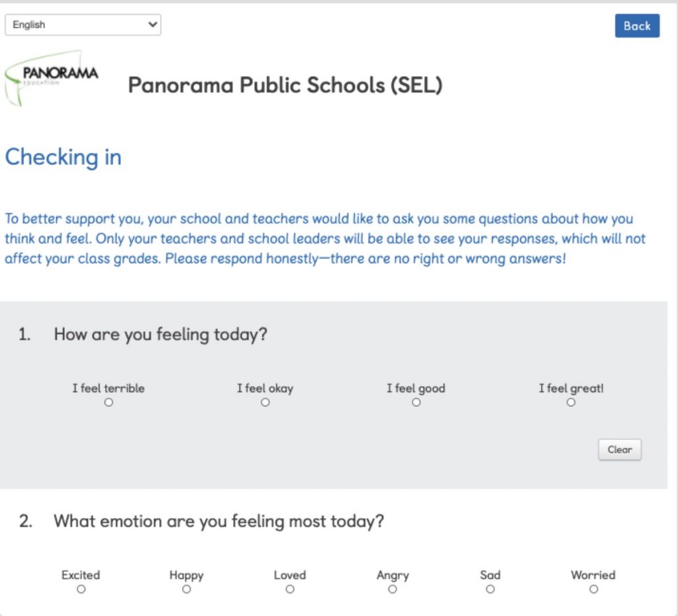Viewport: 678px width, 616px height.
Task: Click the blue survey introduction paragraph
Action: pyautogui.click(x=325, y=238)
